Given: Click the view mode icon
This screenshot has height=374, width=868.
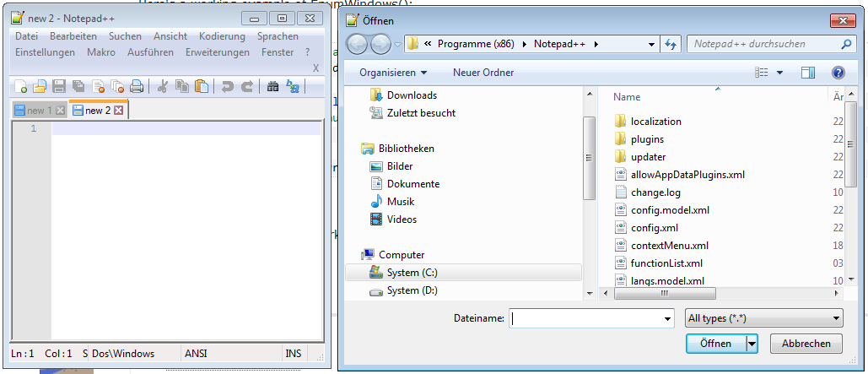Looking at the screenshot, I should 762,73.
